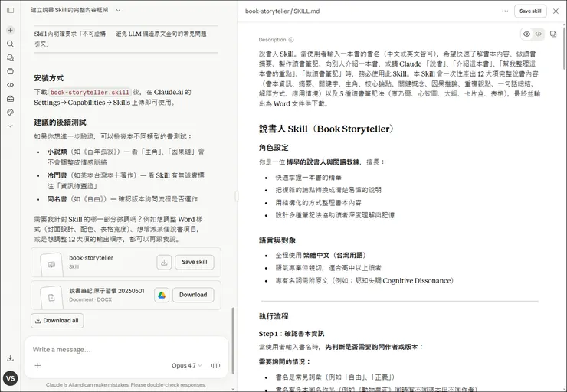The height and width of the screenshot is (392, 567).
Task: Open code icon in sidebar
Action: (11, 85)
